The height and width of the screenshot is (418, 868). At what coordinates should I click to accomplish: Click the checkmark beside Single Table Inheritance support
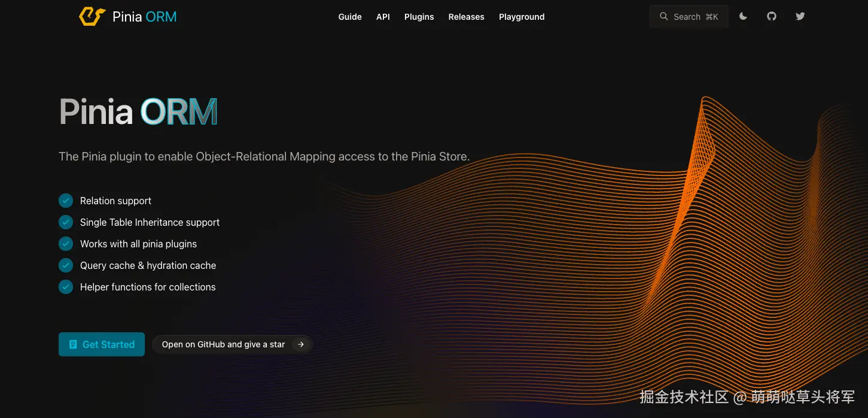(x=66, y=222)
